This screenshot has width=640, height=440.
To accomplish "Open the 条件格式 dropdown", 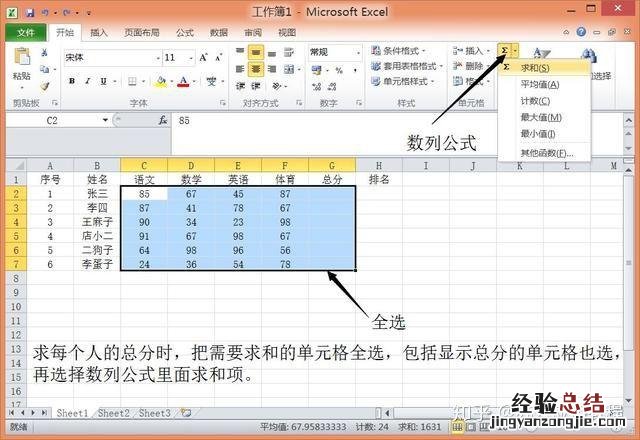I will pyautogui.click(x=398, y=51).
